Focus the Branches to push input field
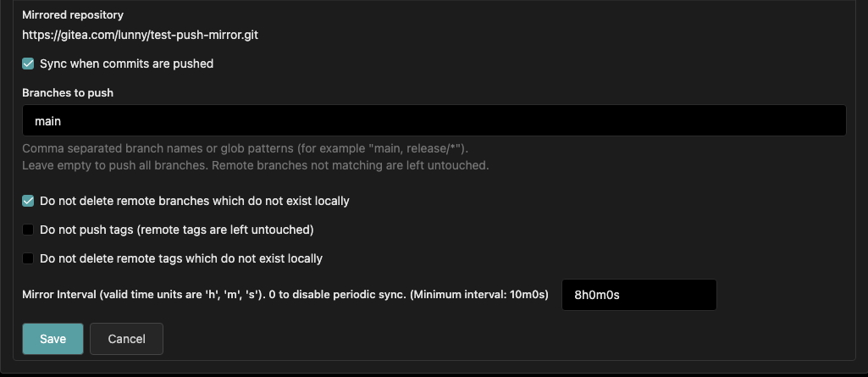868x377 pixels. click(x=434, y=120)
